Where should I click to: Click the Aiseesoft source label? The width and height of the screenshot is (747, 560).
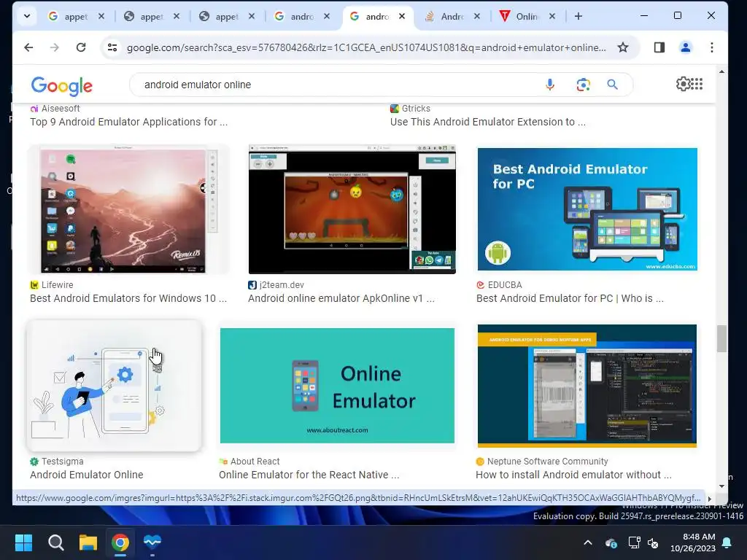(55, 109)
